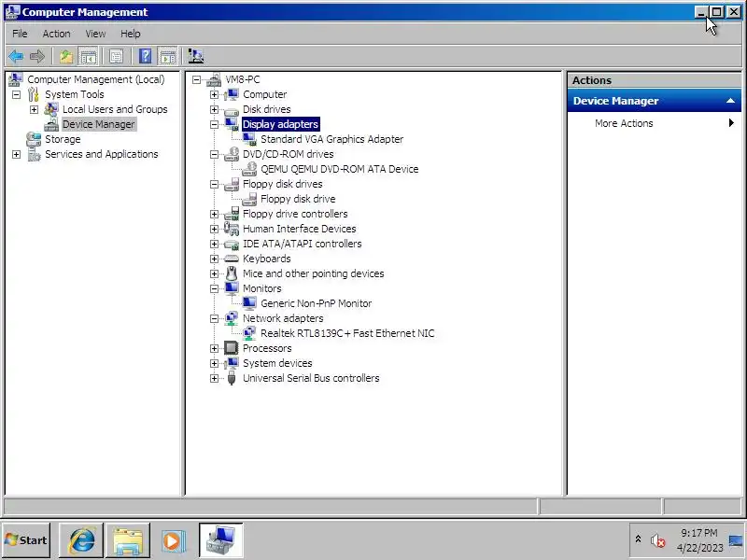Click the Up one level folder icon
The width and height of the screenshot is (747, 560).
click(x=66, y=56)
